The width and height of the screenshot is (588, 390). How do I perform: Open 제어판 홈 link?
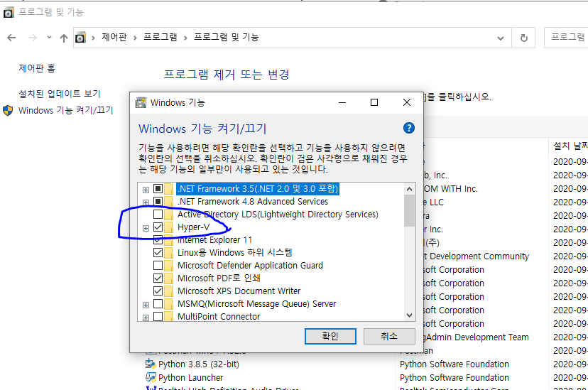[x=37, y=68]
